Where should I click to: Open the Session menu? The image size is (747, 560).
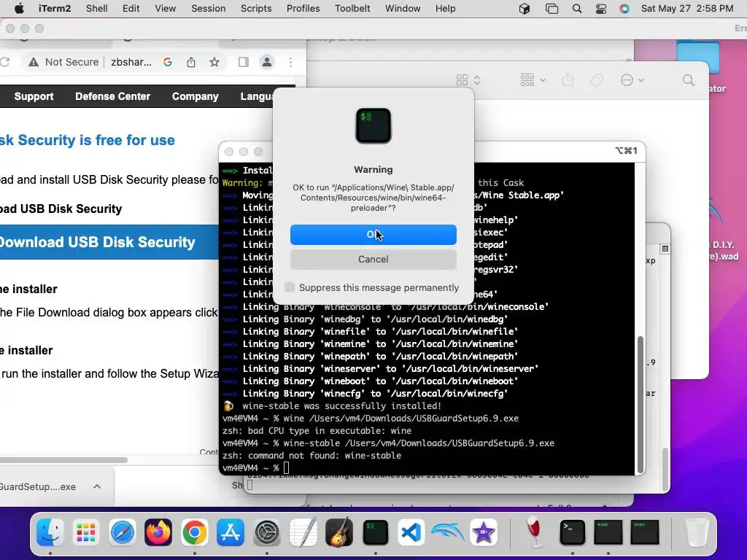tap(208, 8)
